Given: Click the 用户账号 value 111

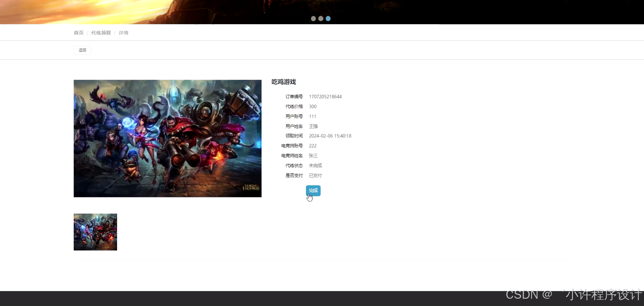Looking at the screenshot, I should [312, 116].
